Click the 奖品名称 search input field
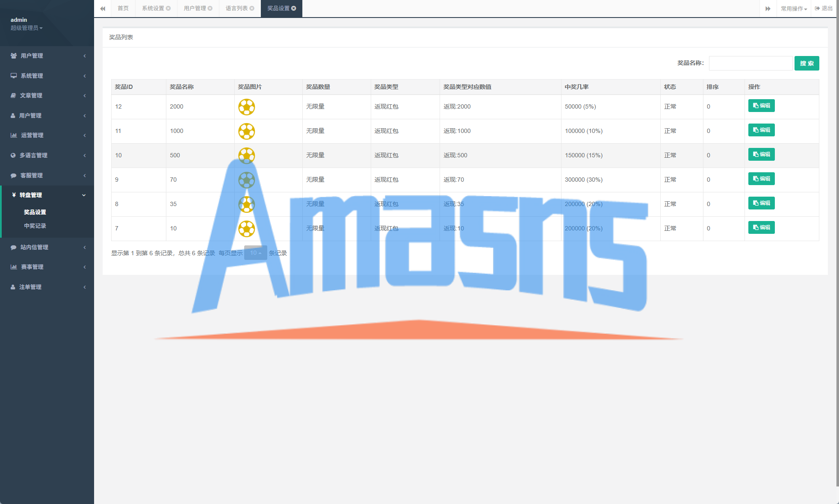 click(750, 63)
